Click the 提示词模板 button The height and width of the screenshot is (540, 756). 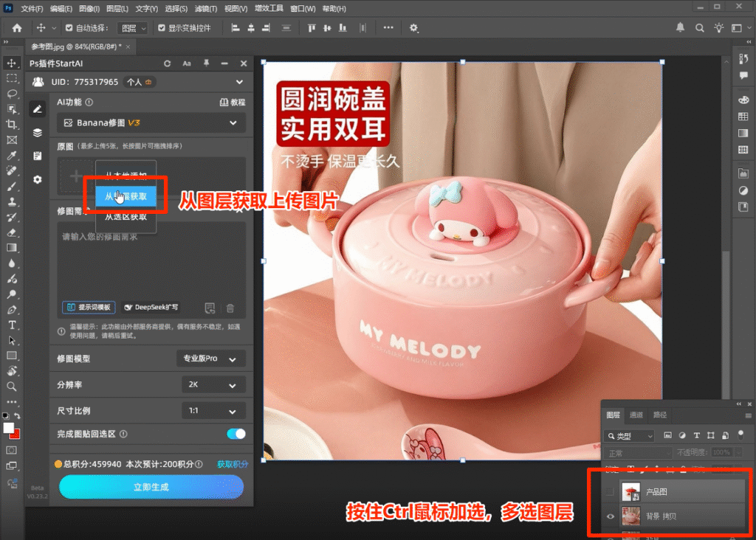click(x=89, y=308)
